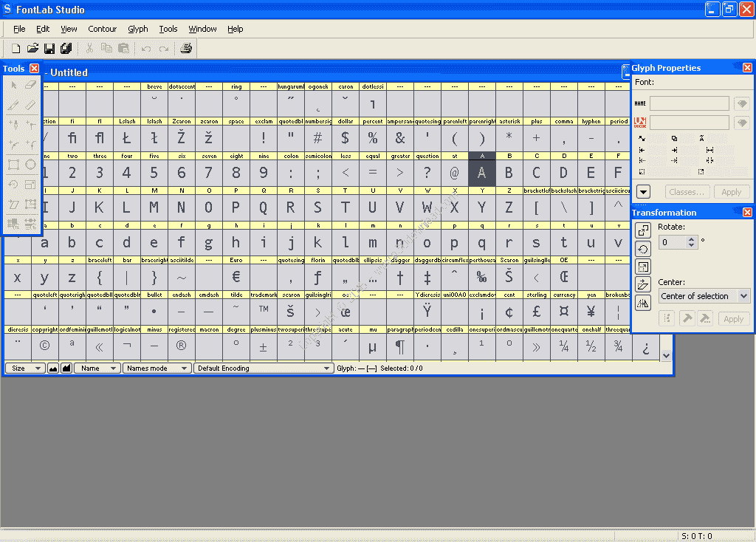756x542 pixels.
Task: Click the Redo arrow in the toolbar
Action: click(x=164, y=48)
